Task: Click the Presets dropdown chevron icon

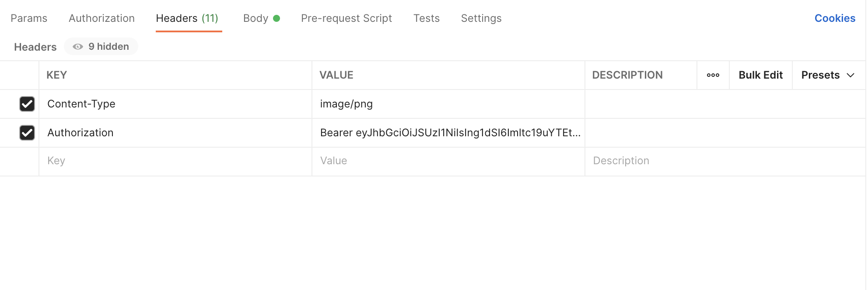Action: (851, 75)
